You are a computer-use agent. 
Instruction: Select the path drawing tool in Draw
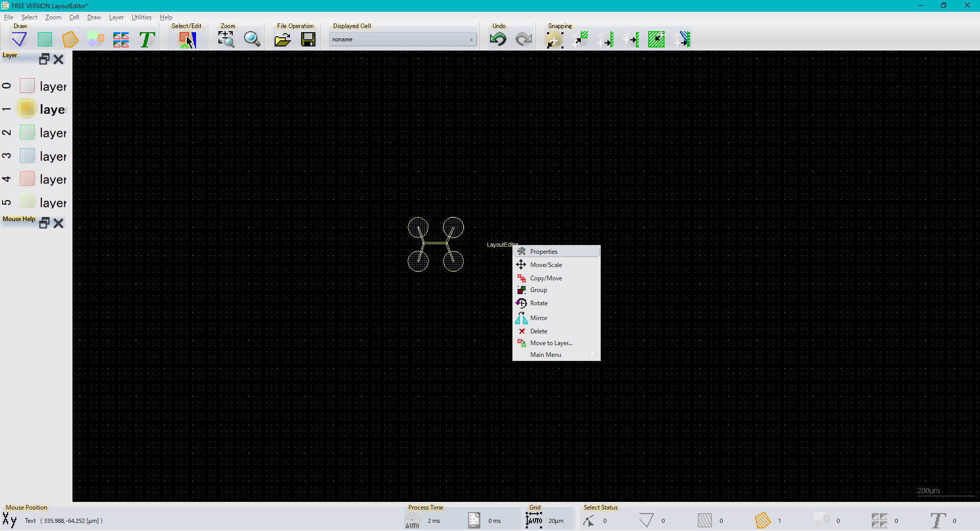(19, 39)
